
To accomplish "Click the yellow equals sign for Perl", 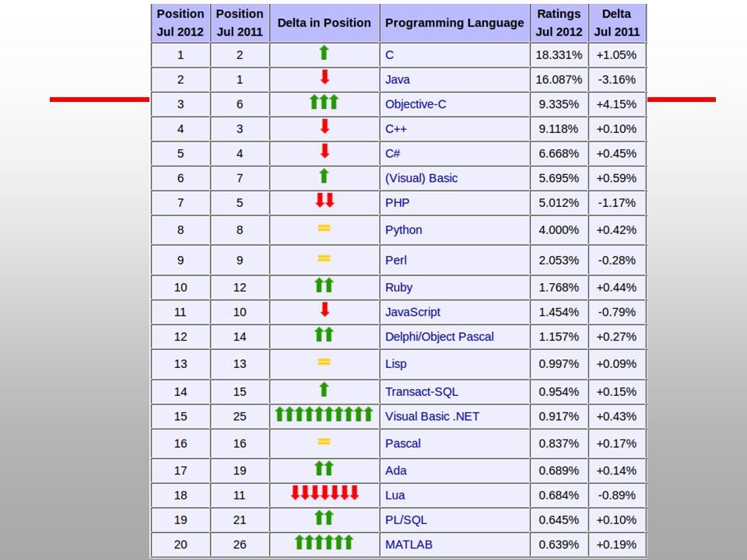I will (x=324, y=258).
